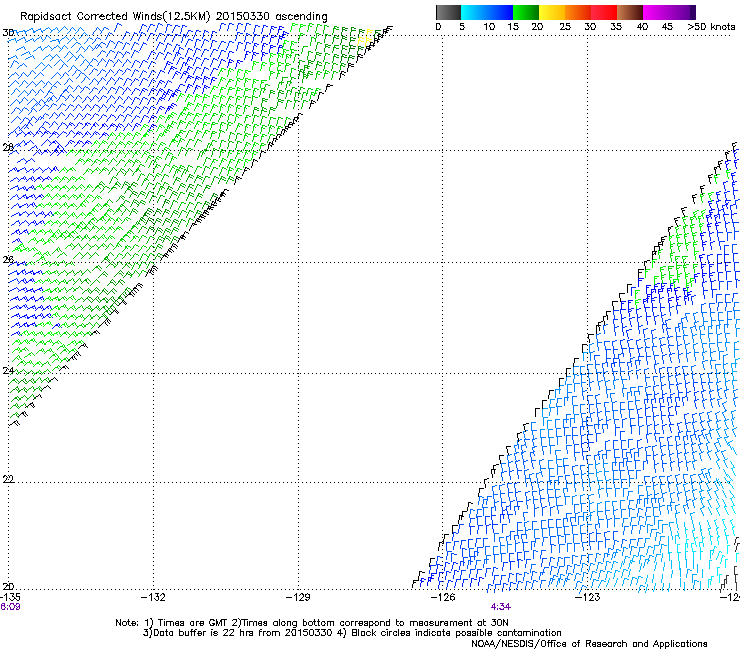Click the red 30-35 knots color swatch
The height and width of the screenshot is (650, 740).
pyautogui.click(x=604, y=12)
